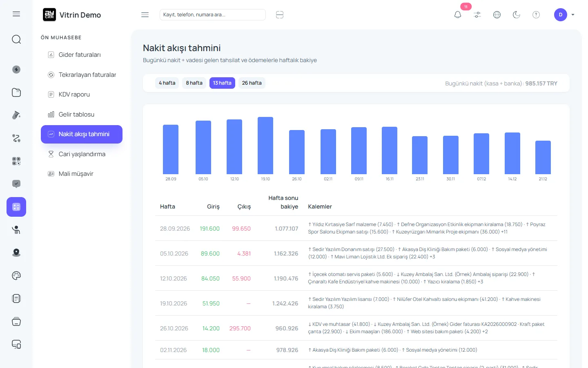Open the QR code grid icon

[16, 161]
